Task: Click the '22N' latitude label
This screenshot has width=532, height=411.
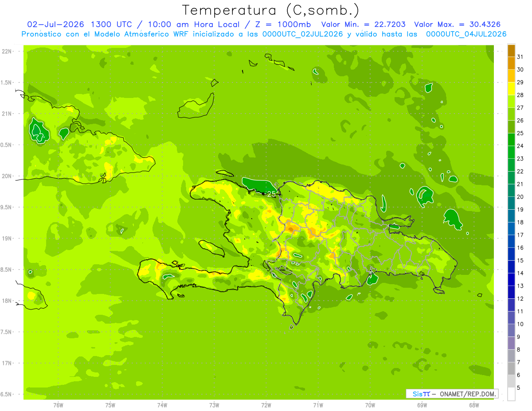Action: tap(7, 51)
